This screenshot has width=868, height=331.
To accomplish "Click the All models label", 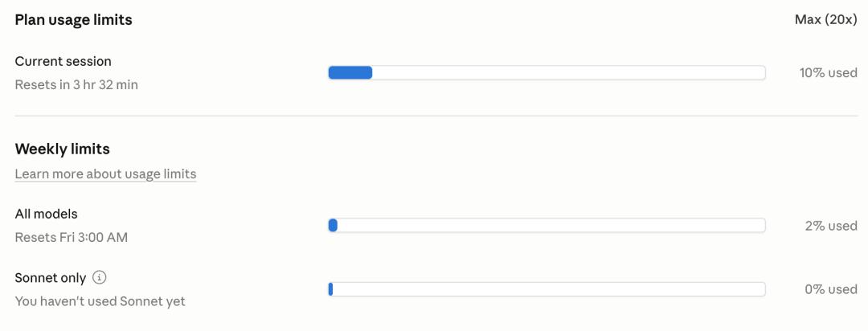I will [46, 214].
